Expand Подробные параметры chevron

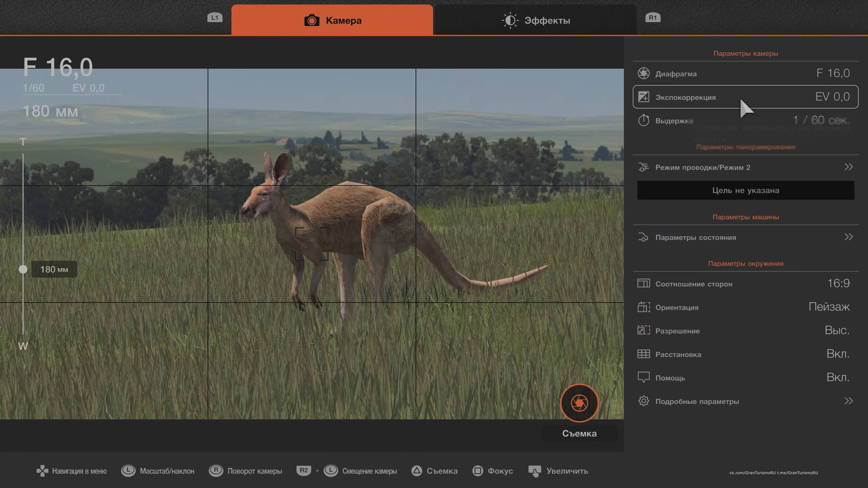point(849,401)
